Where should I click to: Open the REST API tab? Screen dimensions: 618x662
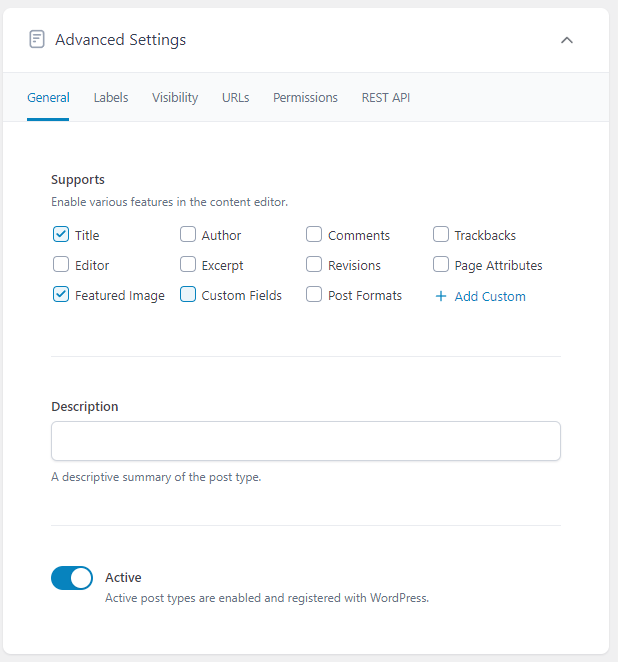tap(385, 98)
